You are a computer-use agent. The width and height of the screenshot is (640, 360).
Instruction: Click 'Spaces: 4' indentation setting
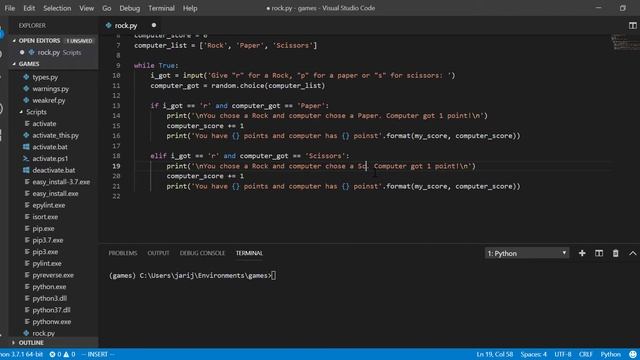[533, 354]
